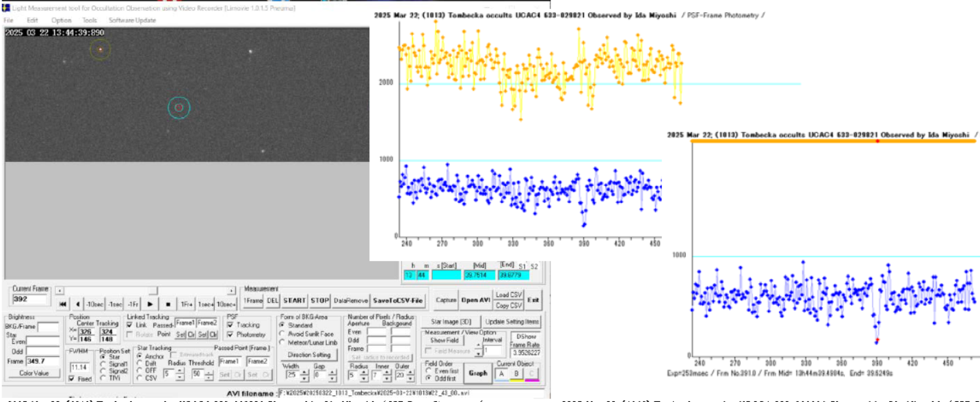Skip back ten seconds with -10sec

point(94,304)
